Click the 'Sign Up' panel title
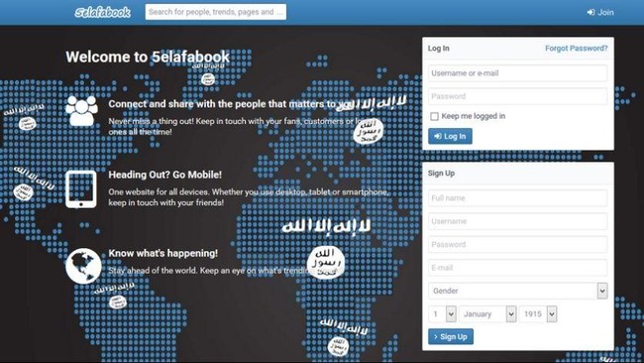Image resolution: width=644 pixels, height=363 pixels. [x=441, y=174]
